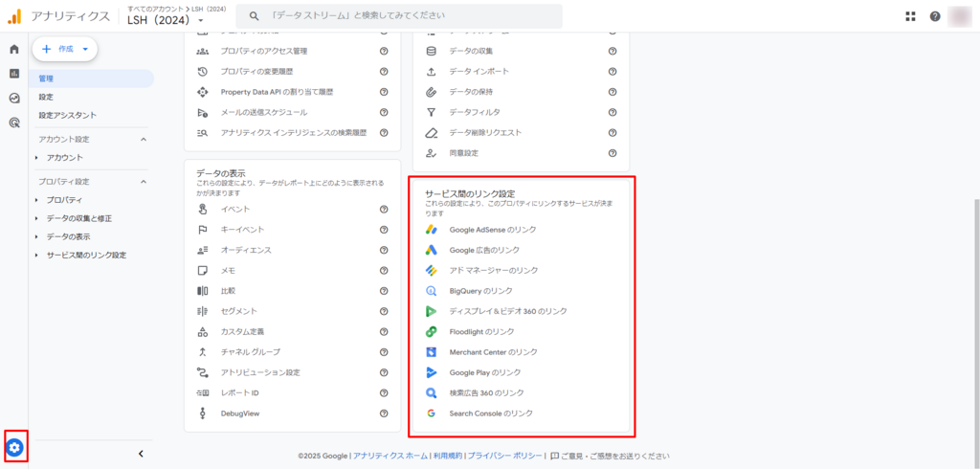This screenshot has width=980, height=469.
Task: Click Search Console のリンク
Action: 491,413
